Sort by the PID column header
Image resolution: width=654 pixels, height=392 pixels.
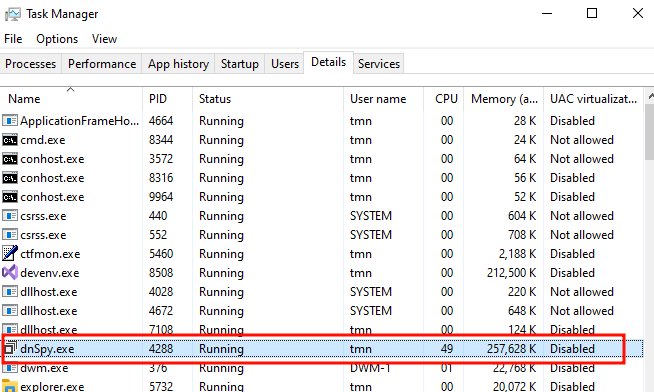[x=167, y=99]
